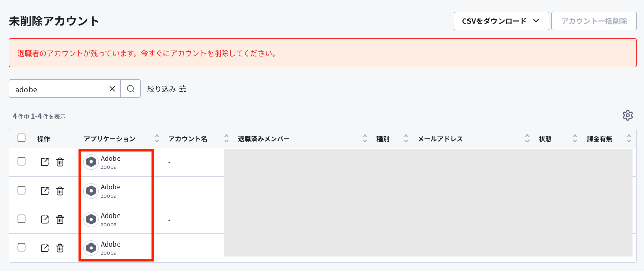Sort by the メールアドレス column arrows
The height and width of the screenshot is (271, 644).
coord(528,139)
